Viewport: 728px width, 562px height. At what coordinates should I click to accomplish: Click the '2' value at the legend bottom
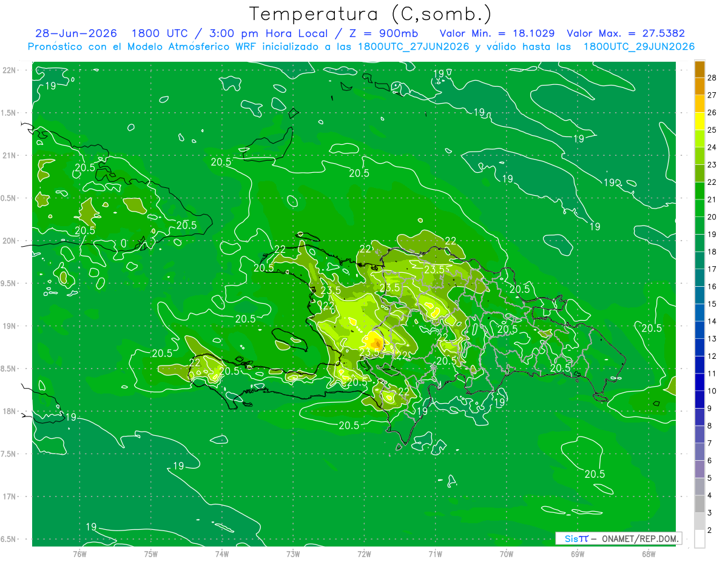(710, 530)
